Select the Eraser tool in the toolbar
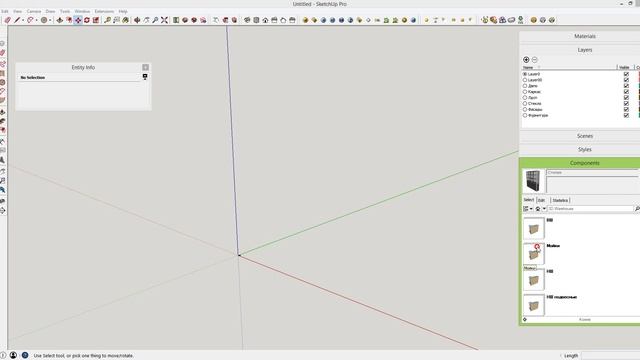640x360 pixels. pos(7,20)
